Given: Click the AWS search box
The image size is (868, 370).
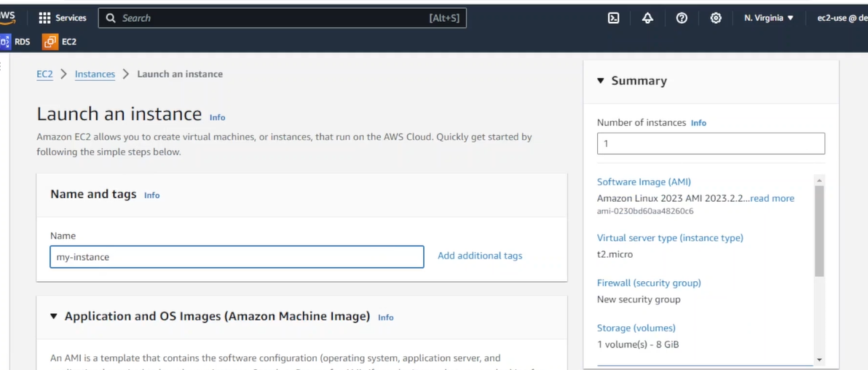Looking at the screenshot, I should coord(283,17).
